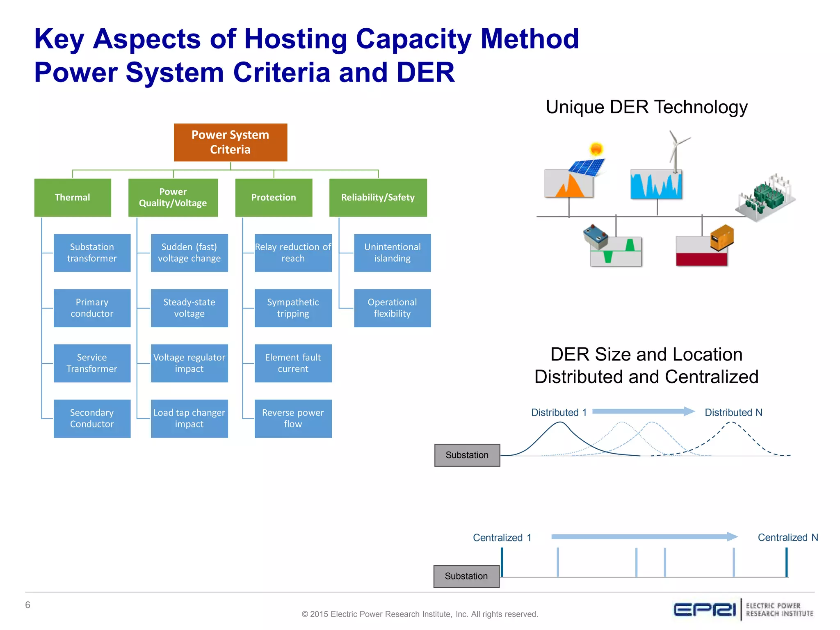
Task: Click the blue wind output chart
Action: tap(656, 185)
